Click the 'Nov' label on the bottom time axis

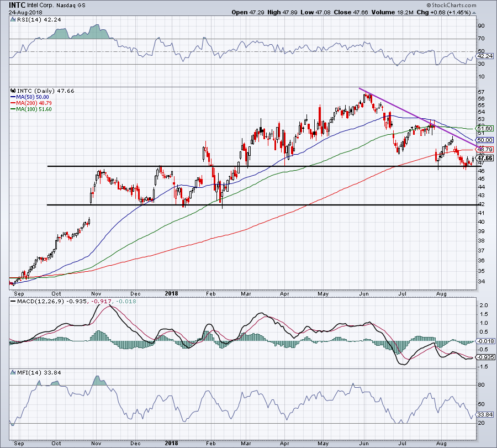[x=96, y=443]
